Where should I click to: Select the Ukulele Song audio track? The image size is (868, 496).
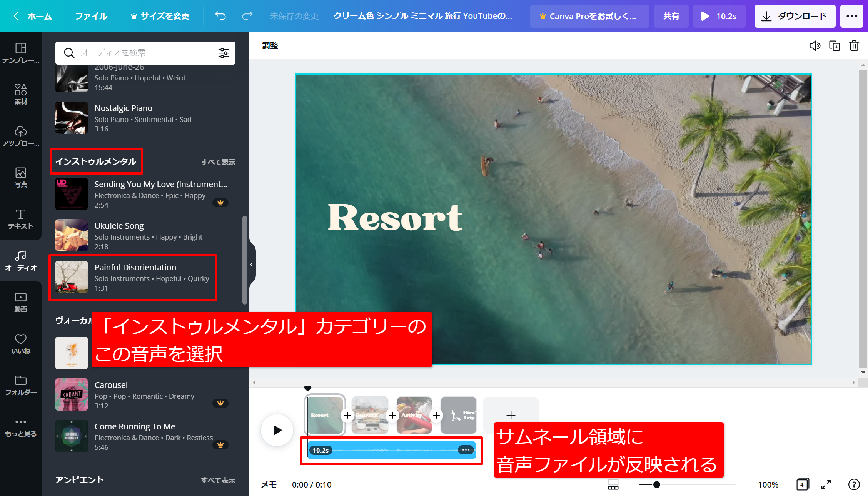145,235
